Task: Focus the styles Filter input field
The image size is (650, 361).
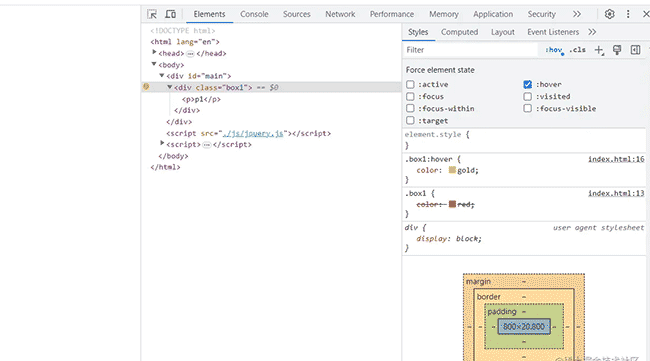Action: pos(471,50)
